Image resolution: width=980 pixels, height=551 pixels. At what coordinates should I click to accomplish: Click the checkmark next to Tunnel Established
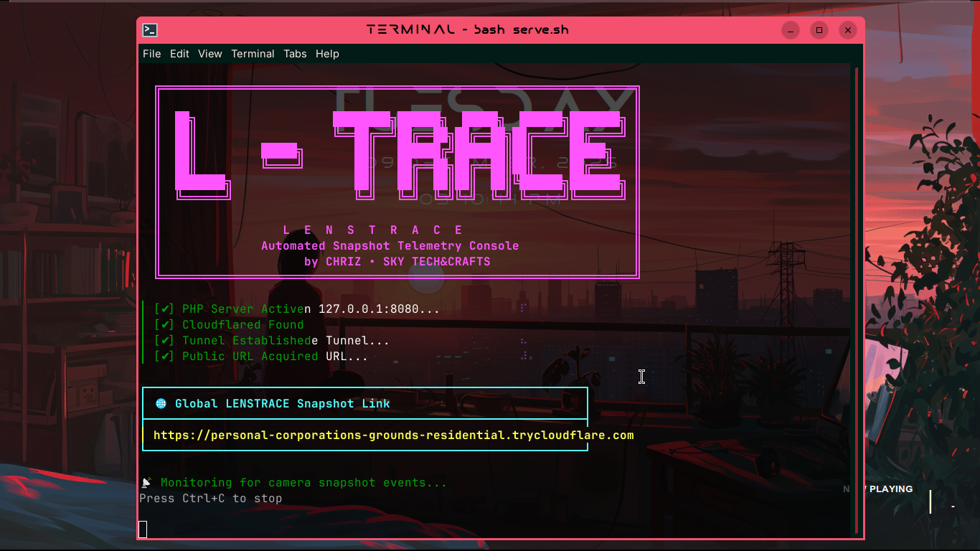tap(164, 341)
